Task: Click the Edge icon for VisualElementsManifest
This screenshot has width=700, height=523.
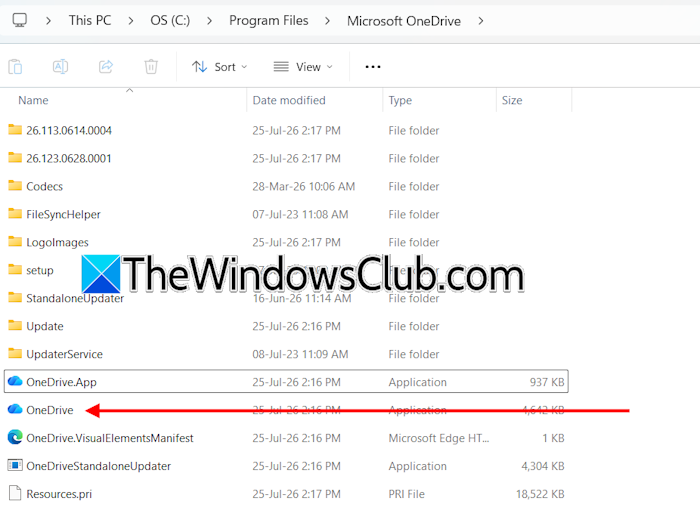Action: (15, 437)
